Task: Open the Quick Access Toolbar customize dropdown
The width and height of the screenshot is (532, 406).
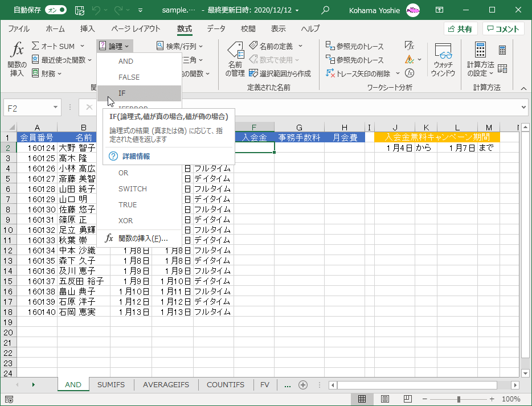Action: point(141,10)
